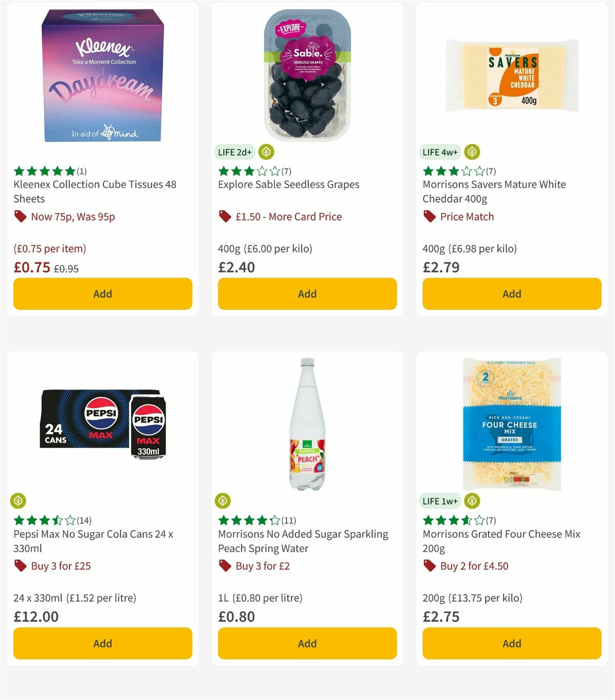Open the Kleenex Collection Cube Tissues product page
615x700 pixels.
coord(94,192)
